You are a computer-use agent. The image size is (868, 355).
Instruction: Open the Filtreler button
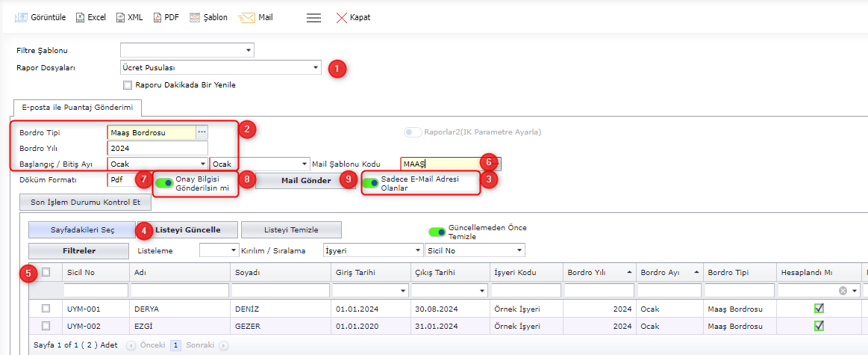point(78,250)
